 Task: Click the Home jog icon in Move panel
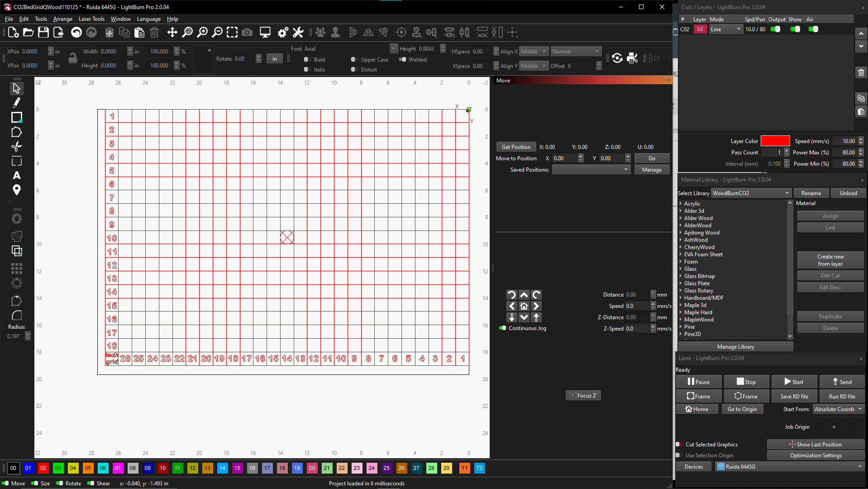point(524,306)
